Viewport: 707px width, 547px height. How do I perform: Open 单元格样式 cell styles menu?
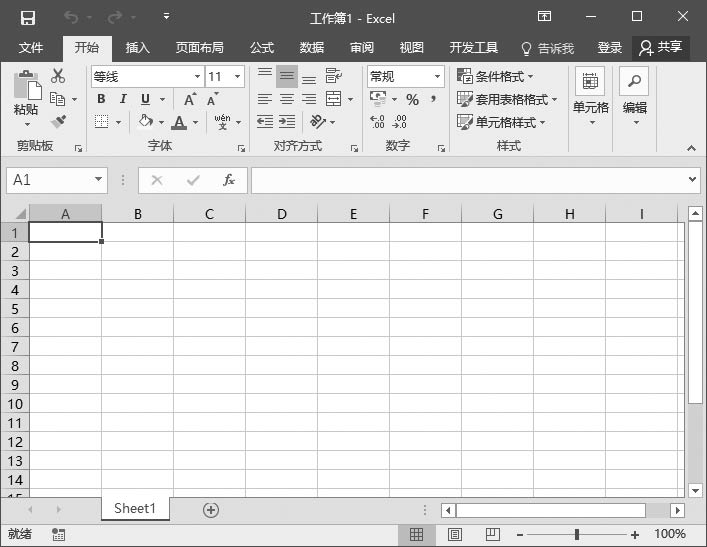click(501, 122)
